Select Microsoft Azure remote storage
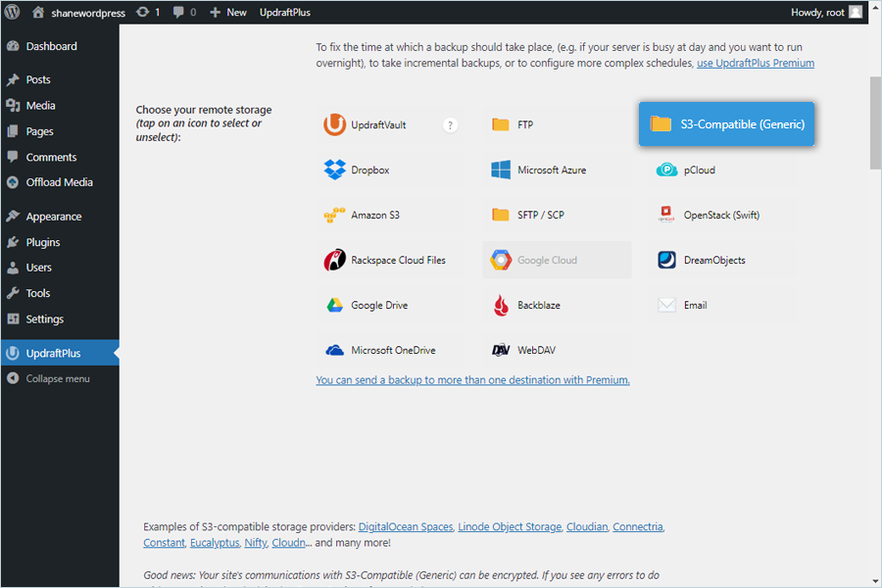This screenshot has height=588, width=882. tap(557, 170)
